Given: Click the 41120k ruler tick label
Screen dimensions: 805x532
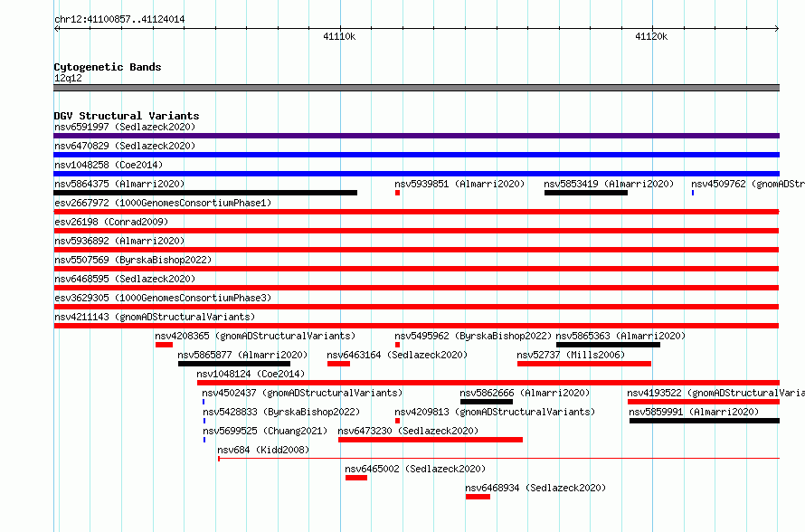Looking at the screenshot, I should coord(651,36).
